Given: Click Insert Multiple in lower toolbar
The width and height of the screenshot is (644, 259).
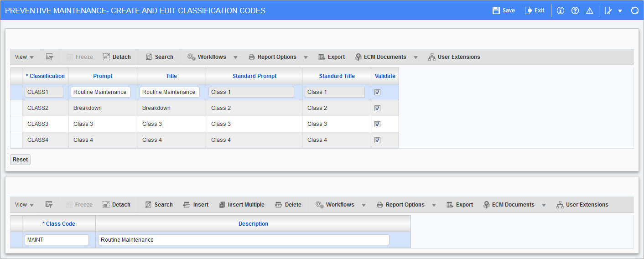Looking at the screenshot, I should point(241,205).
